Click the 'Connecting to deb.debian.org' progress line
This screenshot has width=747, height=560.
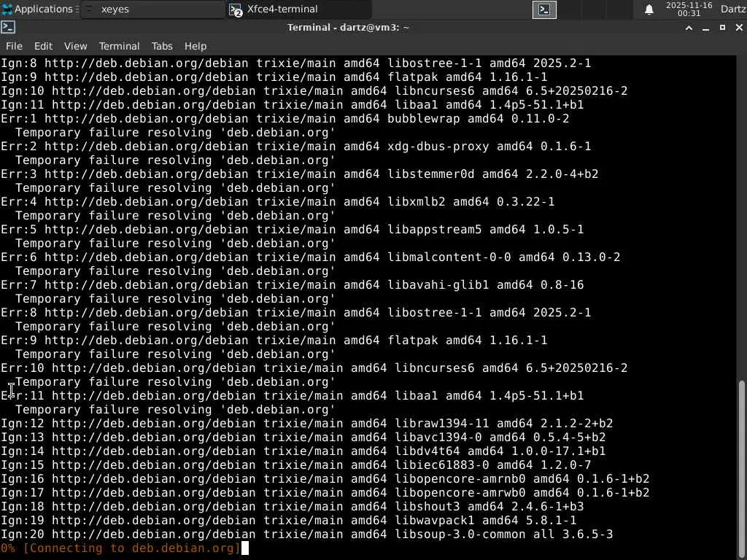click(120, 548)
